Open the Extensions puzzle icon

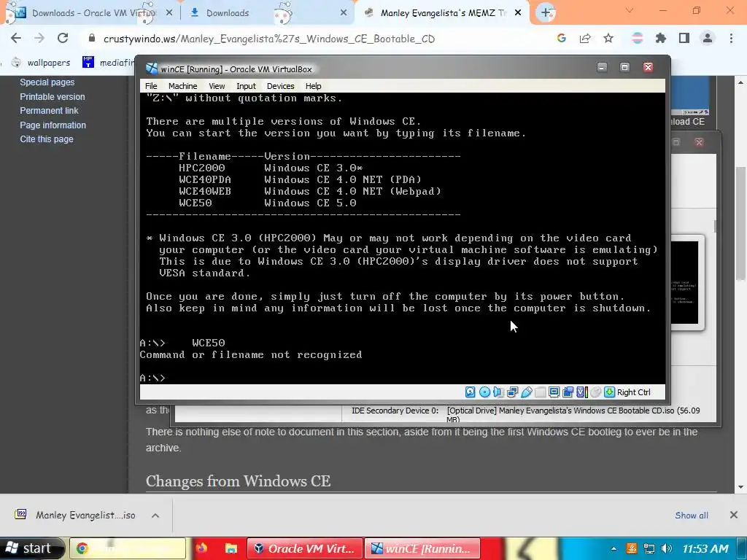661,38
